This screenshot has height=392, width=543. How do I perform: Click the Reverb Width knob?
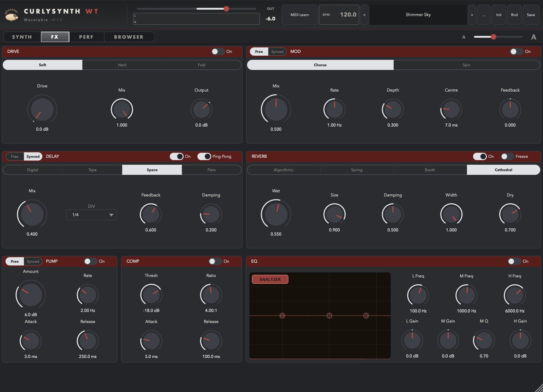[x=451, y=214]
